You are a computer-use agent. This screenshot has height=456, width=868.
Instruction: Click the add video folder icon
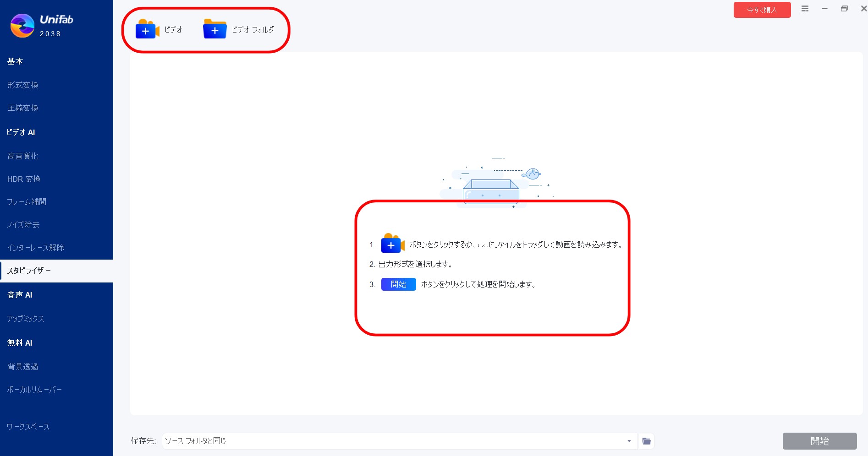pyautogui.click(x=214, y=30)
